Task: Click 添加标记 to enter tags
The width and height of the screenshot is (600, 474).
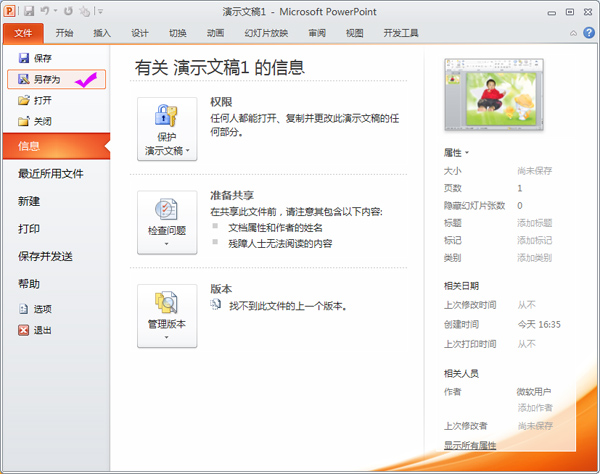Action: pyautogui.click(x=535, y=240)
